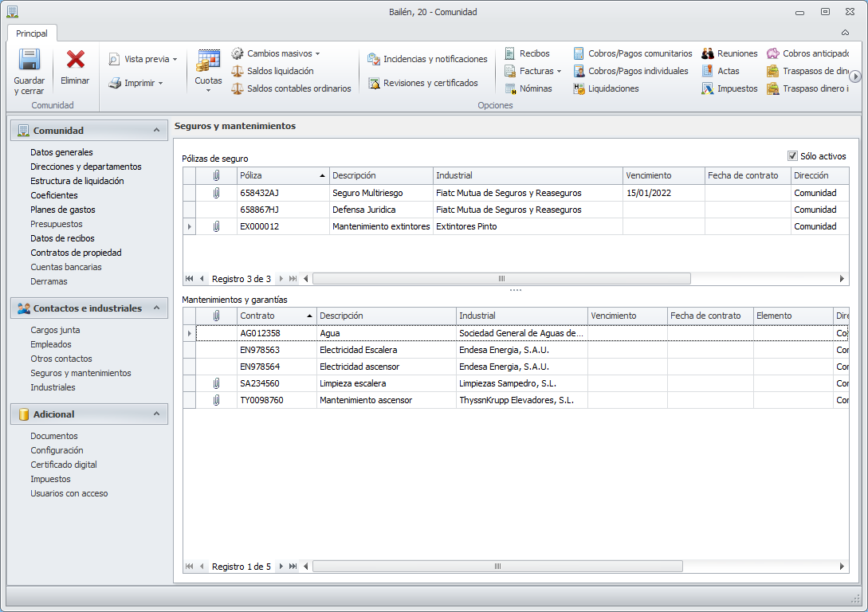Screen dimensions: 868x612
Task: Open Saldos liquidación balance icon
Action: (x=238, y=71)
